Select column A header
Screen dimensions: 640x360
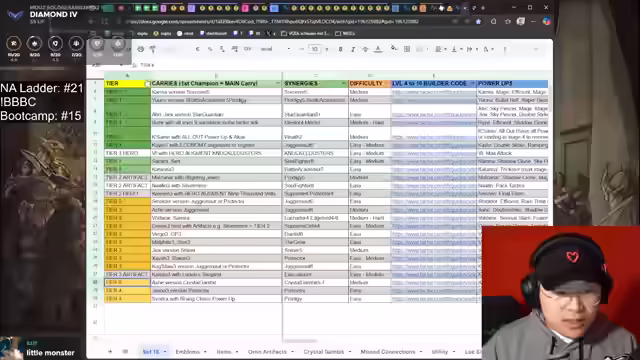127,76
